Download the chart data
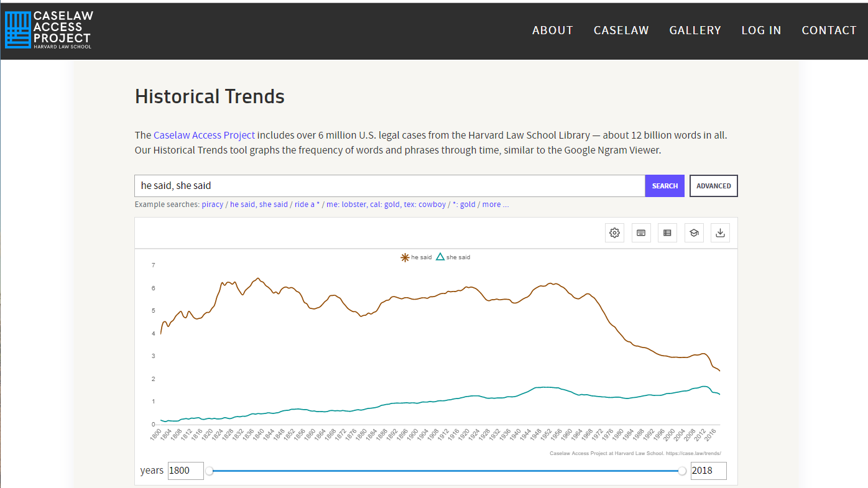The height and width of the screenshot is (488, 868). point(720,232)
